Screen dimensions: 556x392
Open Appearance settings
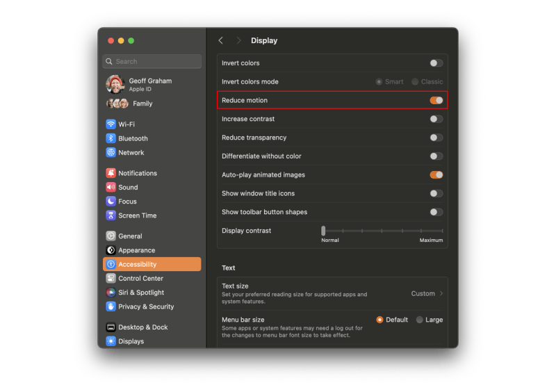click(152, 250)
